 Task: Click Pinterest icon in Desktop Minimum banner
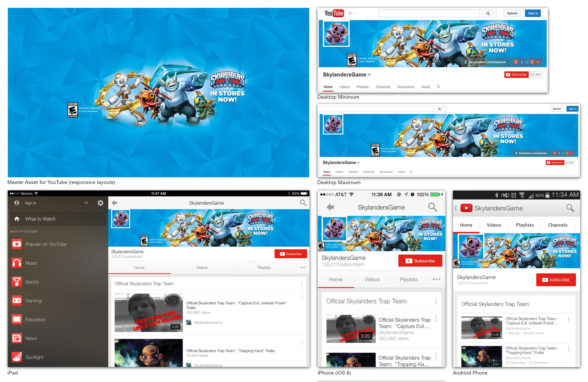pyautogui.click(x=538, y=62)
